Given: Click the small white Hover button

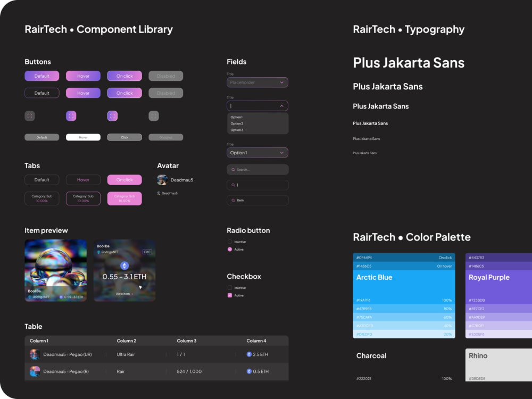Looking at the screenshot, I should tap(83, 137).
